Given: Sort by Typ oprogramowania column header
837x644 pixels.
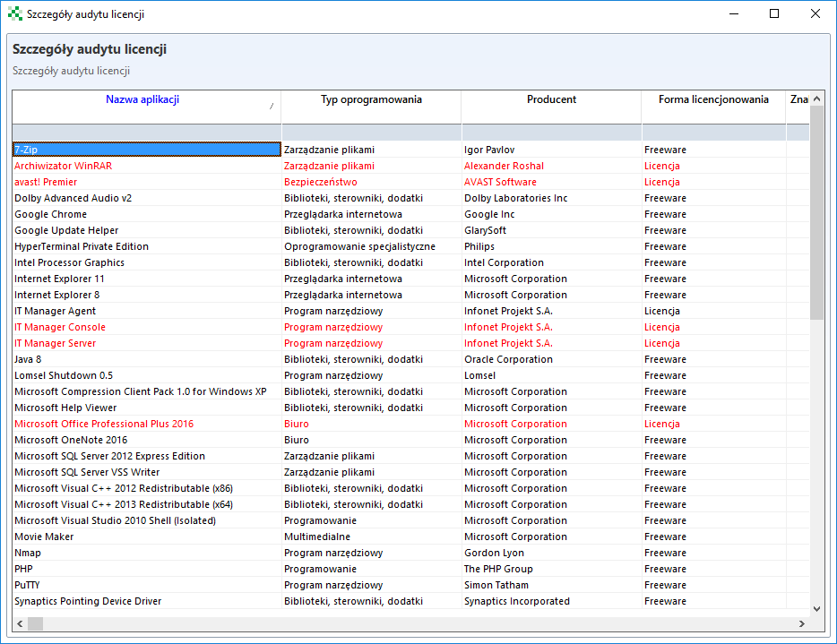Looking at the screenshot, I should point(371,107).
